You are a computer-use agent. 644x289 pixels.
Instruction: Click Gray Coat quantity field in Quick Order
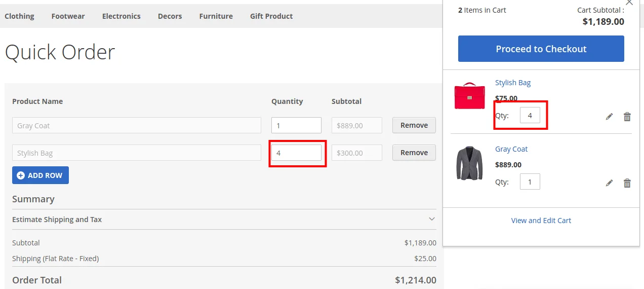(296, 125)
